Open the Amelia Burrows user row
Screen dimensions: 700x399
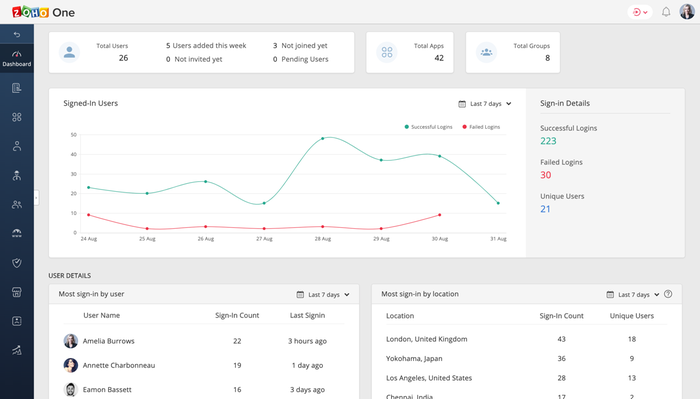[x=204, y=341]
